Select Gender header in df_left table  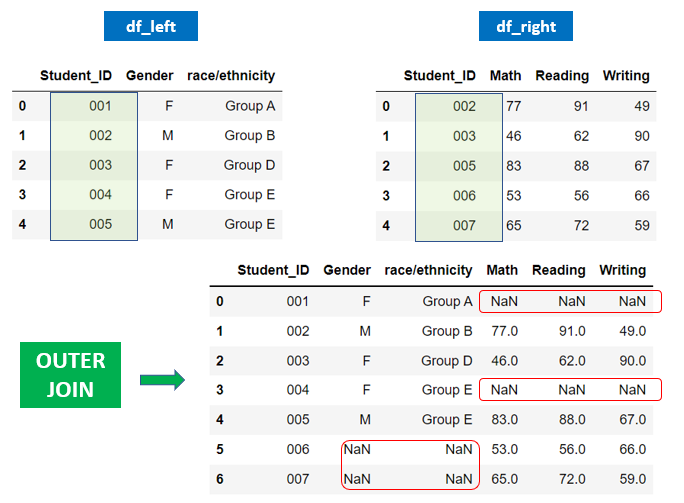pyautogui.click(x=149, y=75)
